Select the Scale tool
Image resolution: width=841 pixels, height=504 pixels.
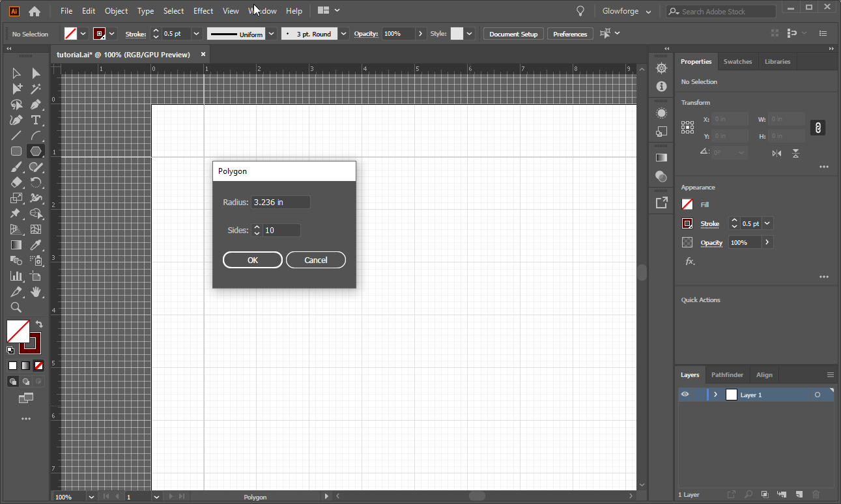16,198
